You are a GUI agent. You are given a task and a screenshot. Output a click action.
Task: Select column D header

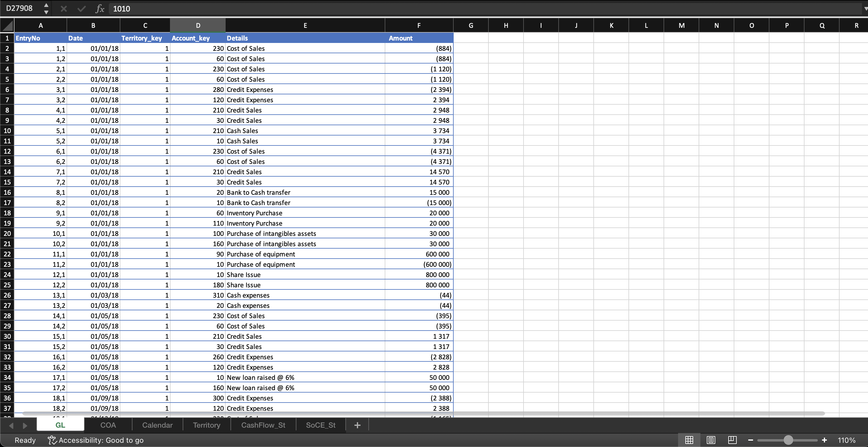point(198,26)
